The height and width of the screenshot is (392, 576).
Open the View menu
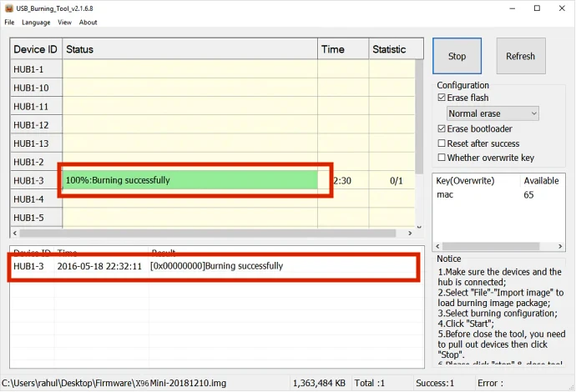[x=64, y=23]
